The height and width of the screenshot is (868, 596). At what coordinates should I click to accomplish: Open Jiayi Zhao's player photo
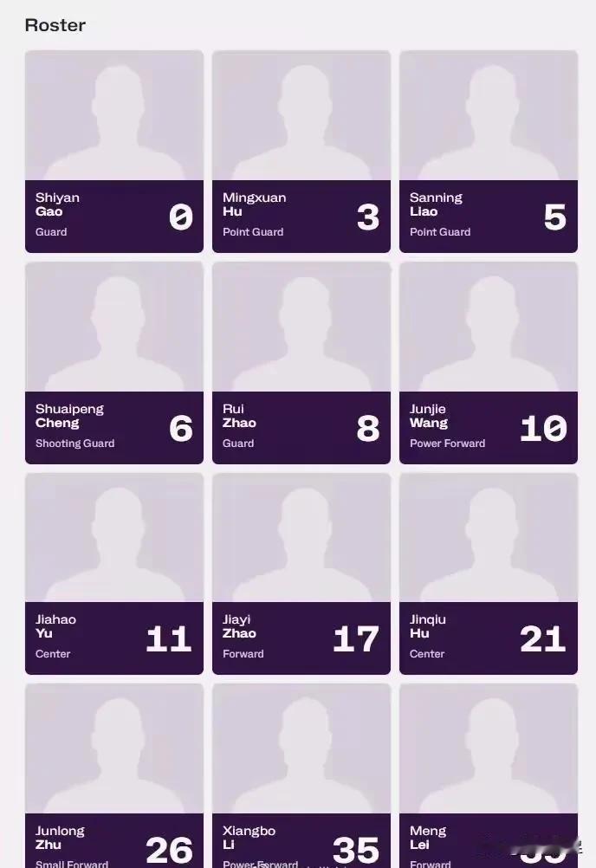(x=301, y=537)
